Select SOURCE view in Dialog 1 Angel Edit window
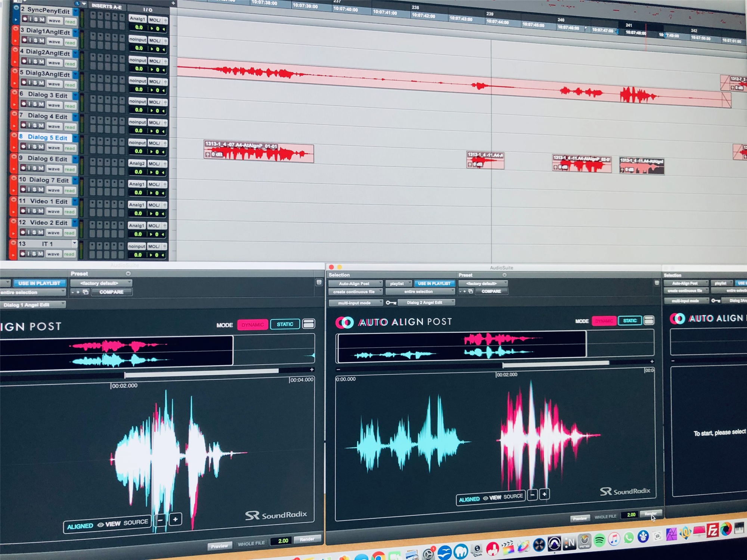Screen dimensions: 747x560 (x=136, y=522)
